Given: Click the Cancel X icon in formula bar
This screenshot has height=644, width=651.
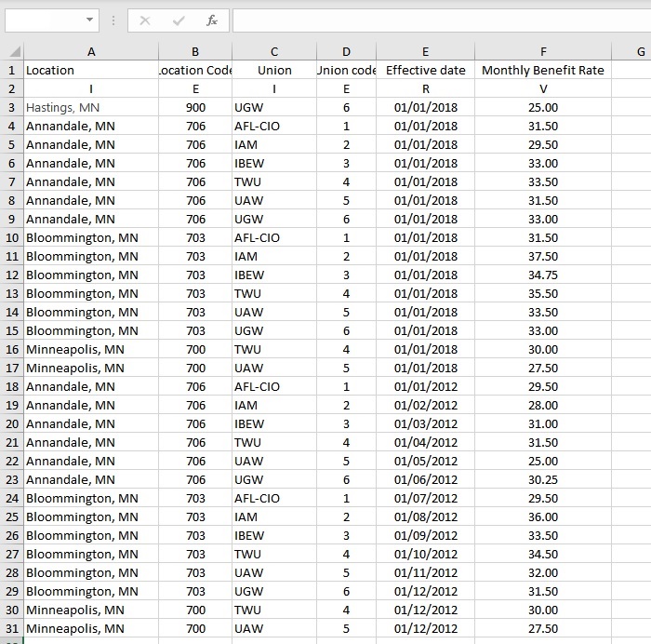Looking at the screenshot, I should (145, 20).
